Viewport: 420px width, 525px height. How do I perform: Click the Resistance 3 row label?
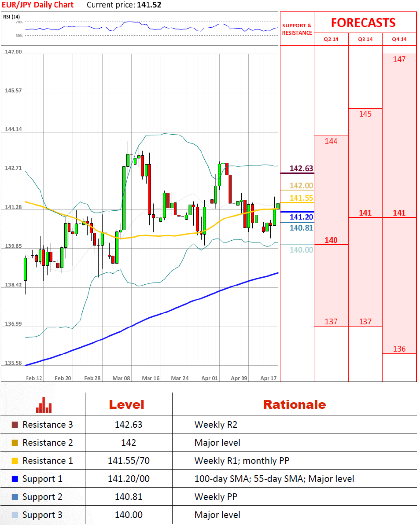48,425
